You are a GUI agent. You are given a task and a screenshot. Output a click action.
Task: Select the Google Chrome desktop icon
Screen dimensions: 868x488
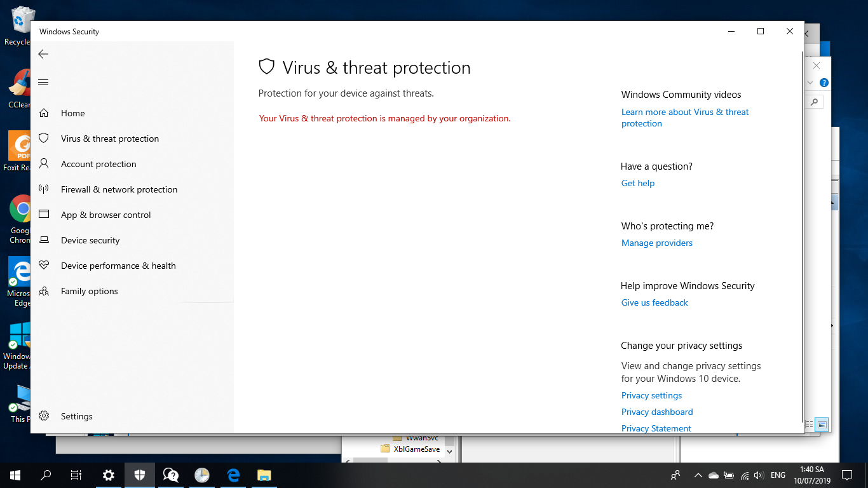(x=19, y=219)
